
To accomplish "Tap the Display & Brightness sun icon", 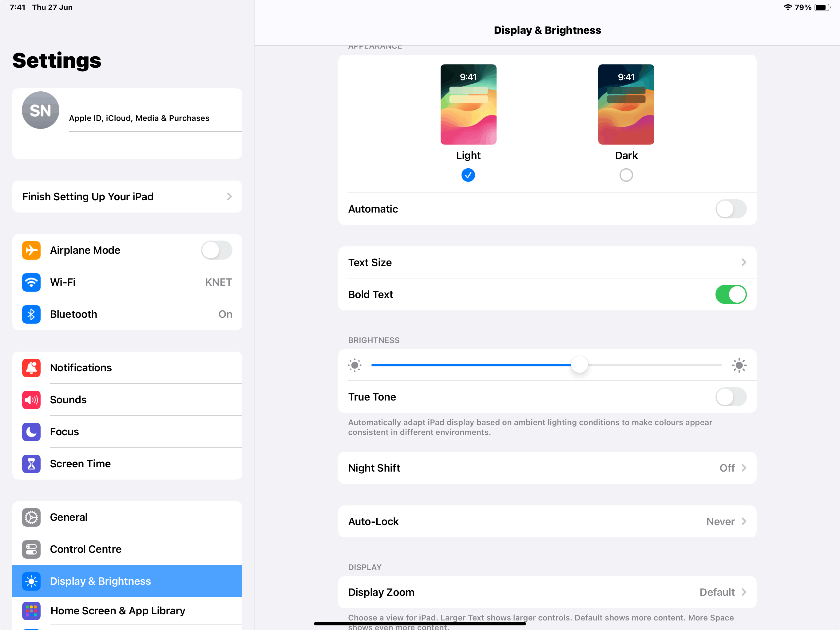I will pos(31,581).
